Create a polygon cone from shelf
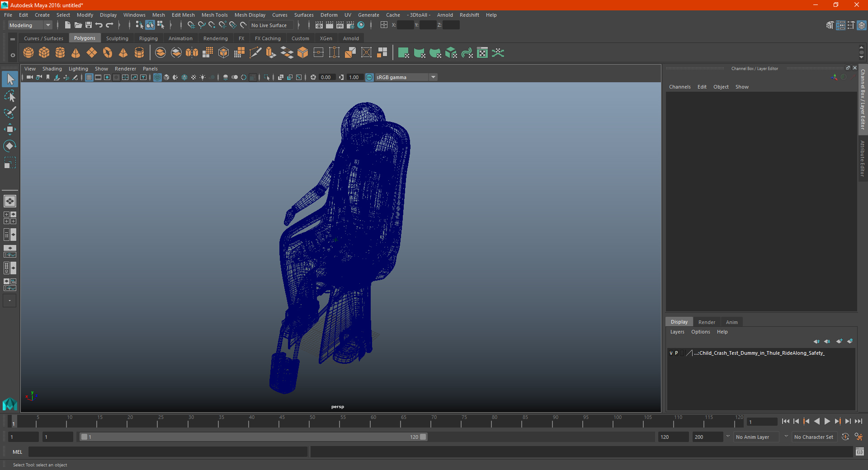 coord(76,53)
